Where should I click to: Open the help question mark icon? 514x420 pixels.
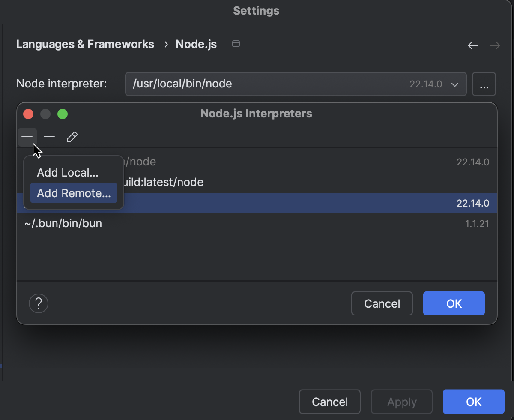(39, 304)
